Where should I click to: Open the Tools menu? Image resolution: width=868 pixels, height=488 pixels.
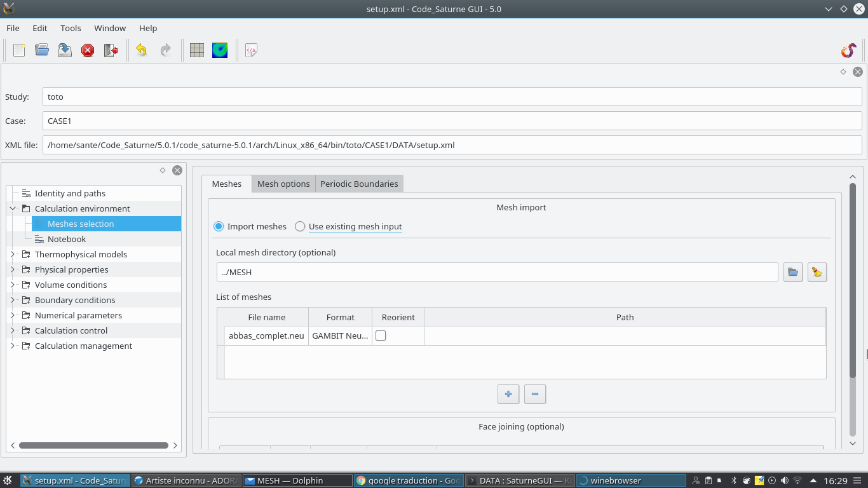[x=71, y=28]
